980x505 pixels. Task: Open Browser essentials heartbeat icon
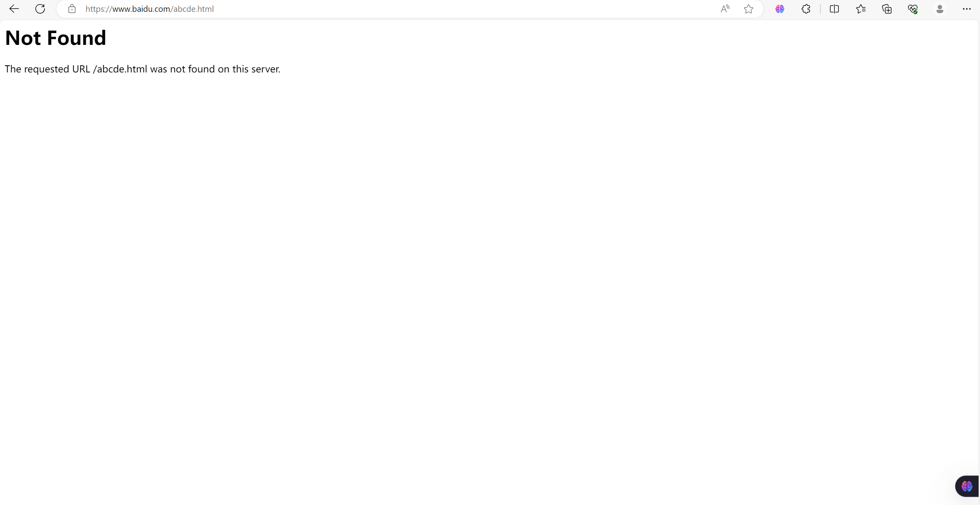click(913, 9)
